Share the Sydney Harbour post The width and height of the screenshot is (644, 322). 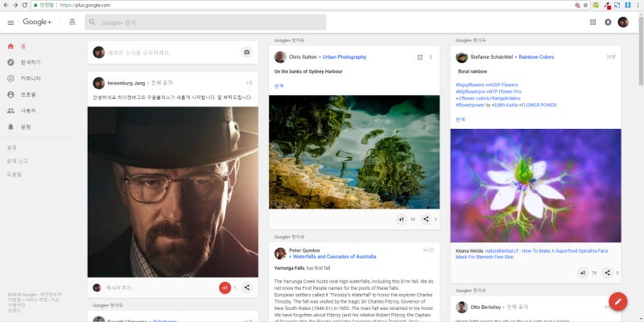(x=426, y=219)
